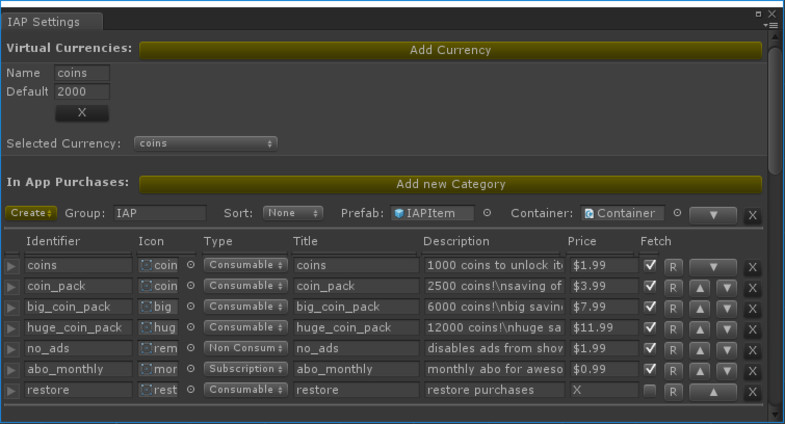Change Type dropdown for no_ads

pyautogui.click(x=245, y=348)
